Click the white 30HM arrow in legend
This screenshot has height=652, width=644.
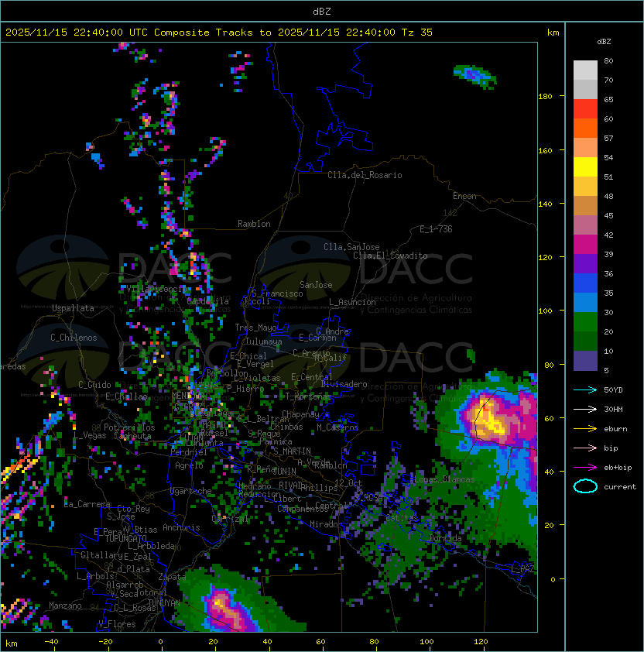click(585, 409)
